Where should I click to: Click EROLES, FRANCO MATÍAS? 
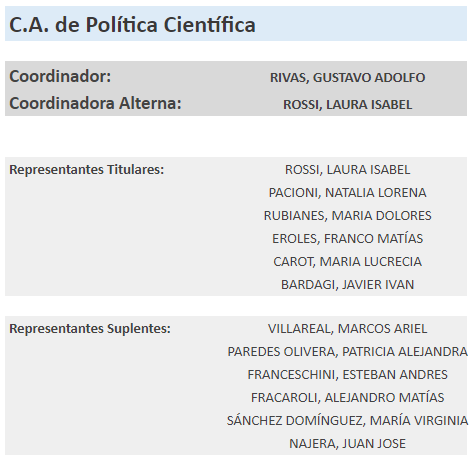click(347, 239)
